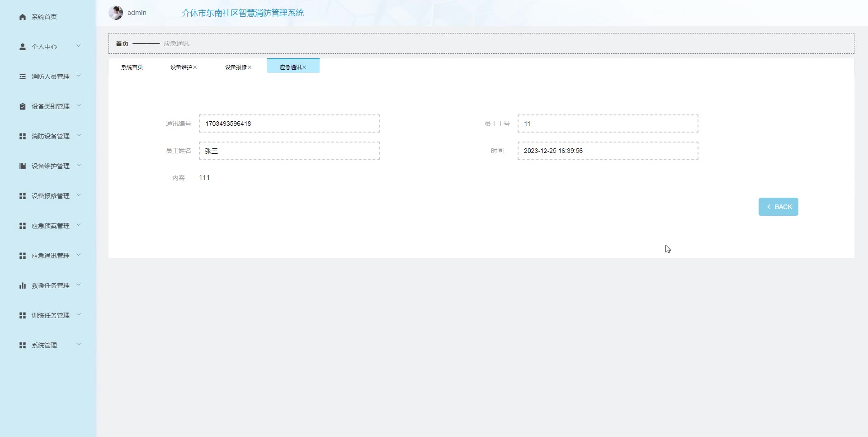This screenshot has width=868, height=437.
Task: Click the BACK button
Action: [x=778, y=207]
